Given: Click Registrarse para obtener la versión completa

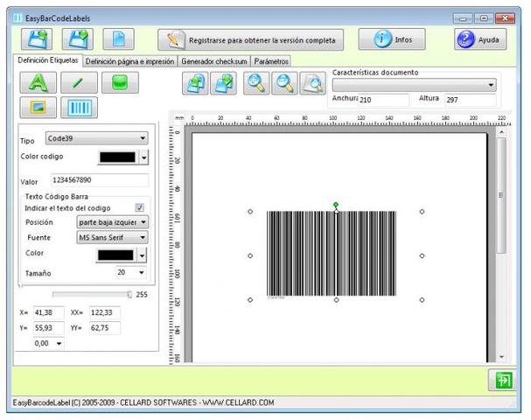Looking at the screenshot, I should point(250,40).
